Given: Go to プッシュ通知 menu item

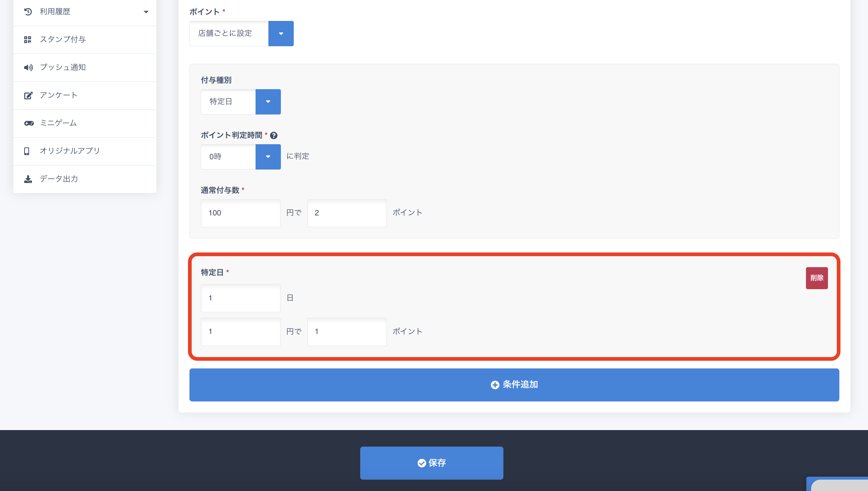Looking at the screenshot, I should (62, 68).
